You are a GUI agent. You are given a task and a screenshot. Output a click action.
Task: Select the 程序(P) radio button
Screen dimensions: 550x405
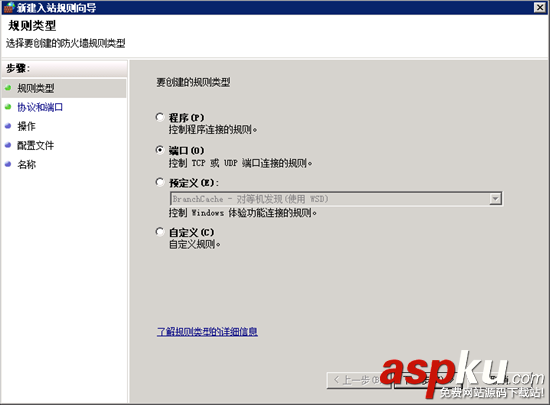coord(160,117)
